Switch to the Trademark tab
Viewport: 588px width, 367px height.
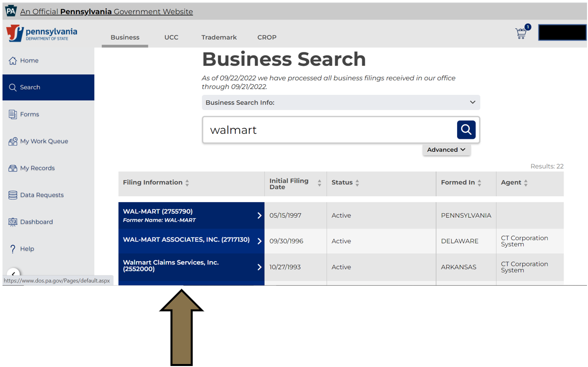[x=219, y=37]
